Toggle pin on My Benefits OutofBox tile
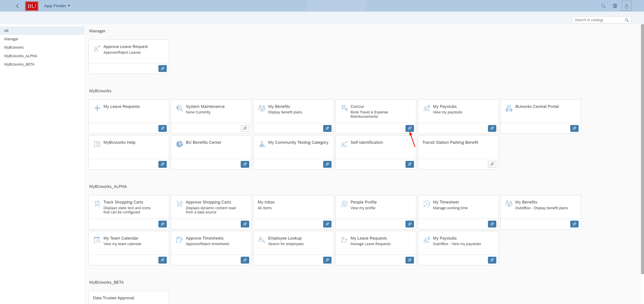The image size is (644, 304). [x=574, y=224]
